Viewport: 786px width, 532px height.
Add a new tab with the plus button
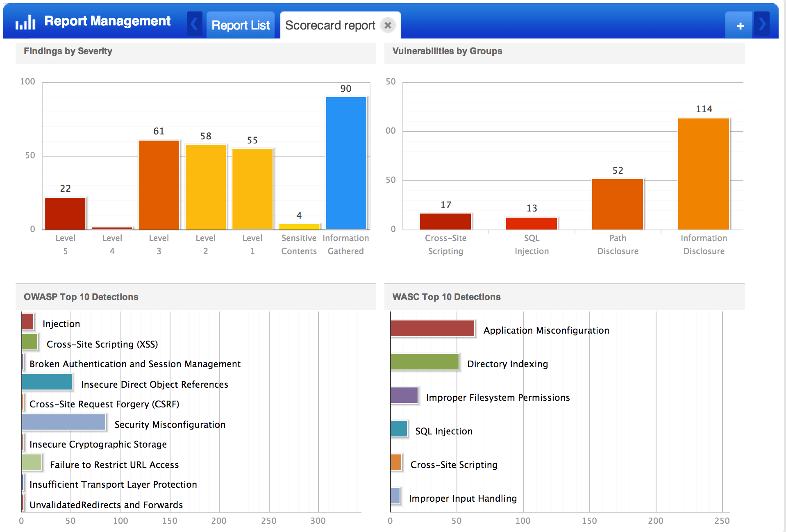click(740, 26)
